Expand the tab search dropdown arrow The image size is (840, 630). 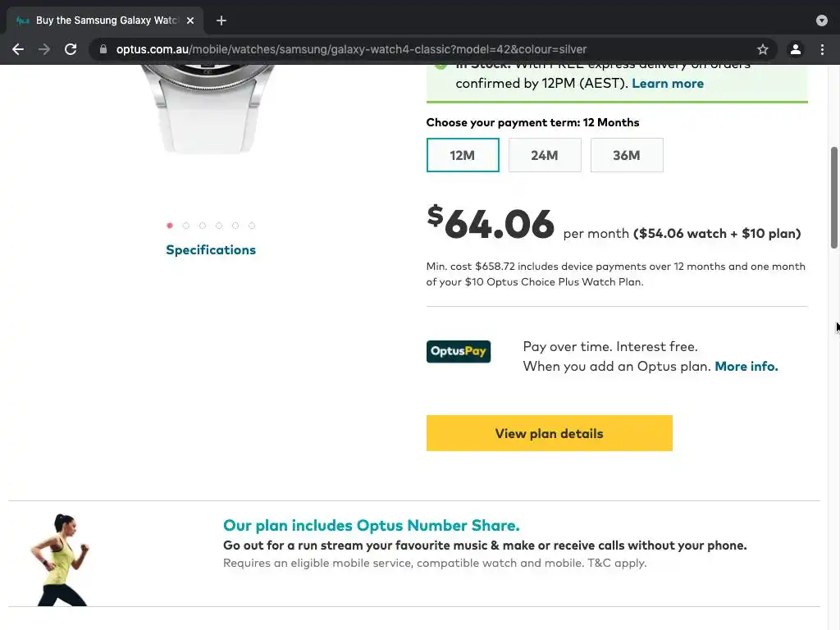tap(822, 21)
